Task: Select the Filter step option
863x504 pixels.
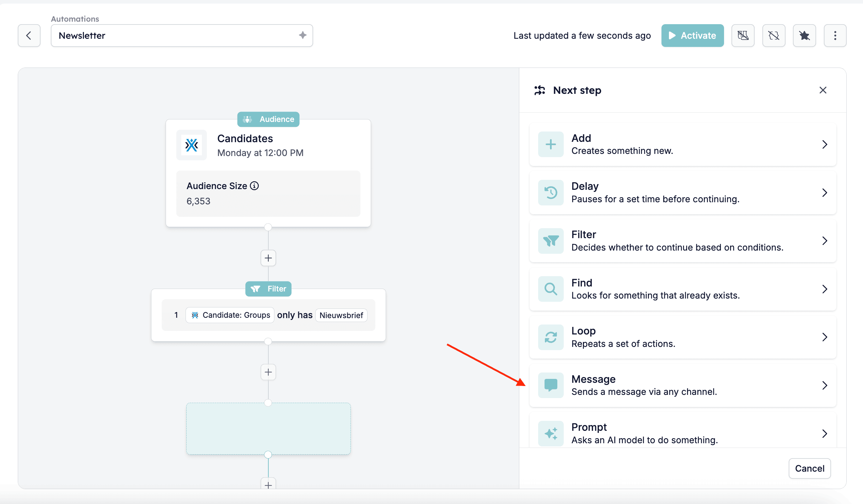Action: pos(683,241)
